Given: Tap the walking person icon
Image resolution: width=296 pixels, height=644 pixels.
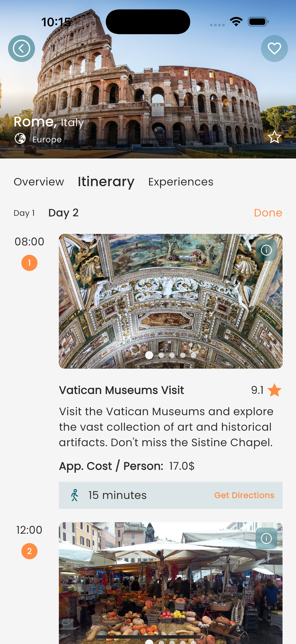Looking at the screenshot, I should [75, 495].
